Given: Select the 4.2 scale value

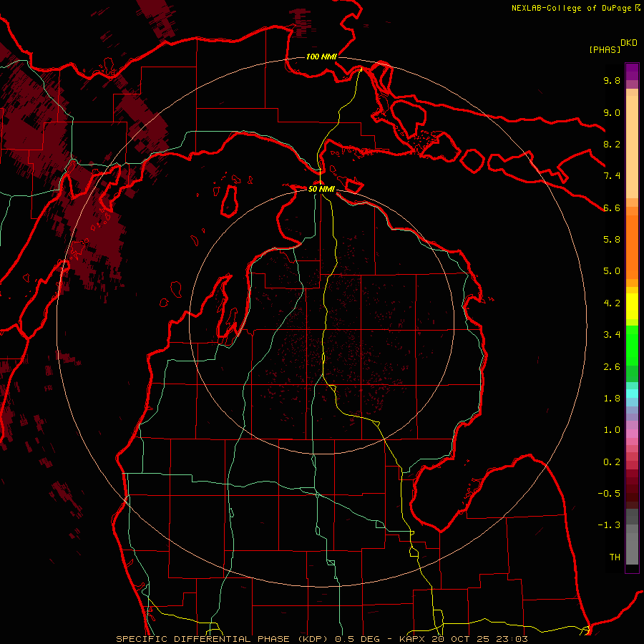Looking at the screenshot, I should (x=612, y=303).
